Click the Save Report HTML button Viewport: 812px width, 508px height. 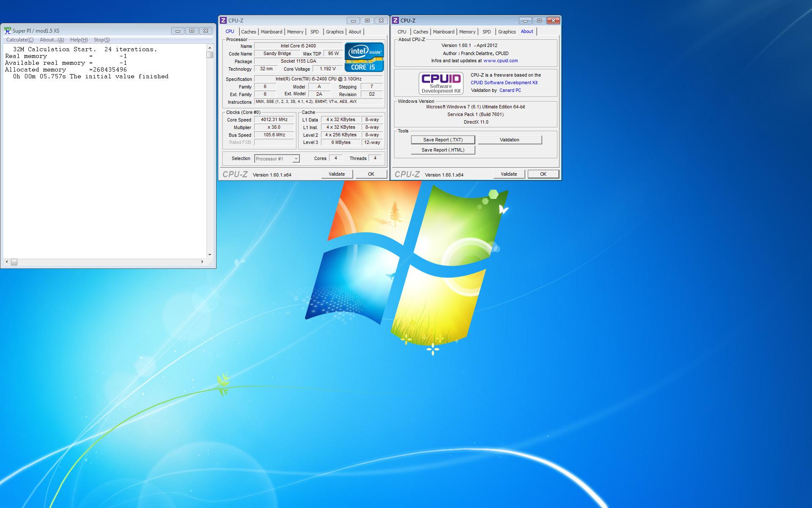coord(442,150)
